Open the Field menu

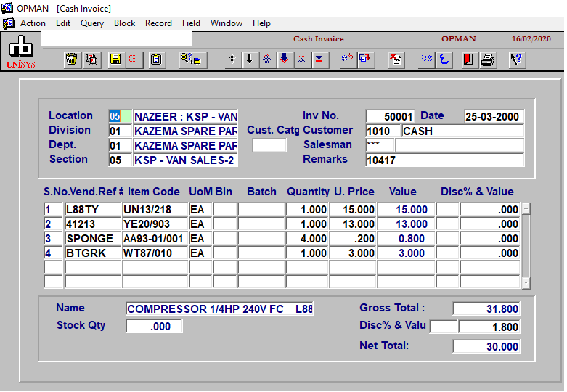pyautogui.click(x=191, y=23)
